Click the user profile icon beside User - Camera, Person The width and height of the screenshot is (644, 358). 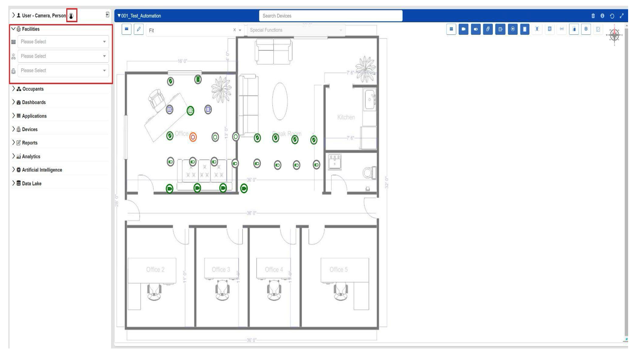point(72,15)
